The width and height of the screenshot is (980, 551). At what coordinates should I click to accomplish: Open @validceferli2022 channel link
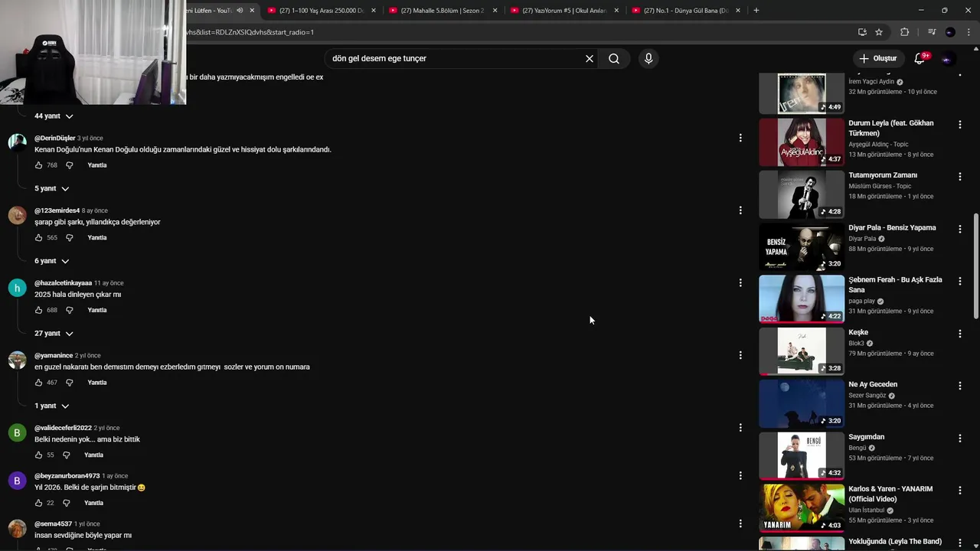(x=63, y=428)
